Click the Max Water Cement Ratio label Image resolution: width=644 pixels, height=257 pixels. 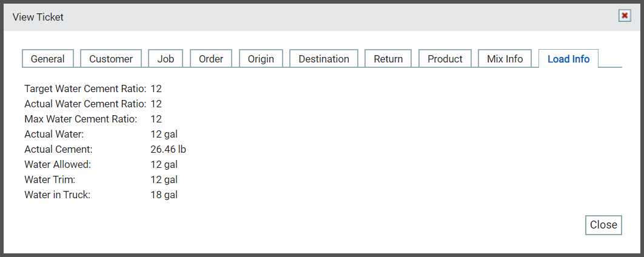point(81,119)
